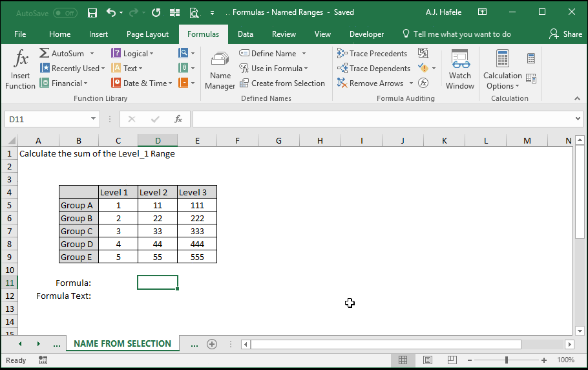Viewport: 588px width, 370px height.
Task: Click the Name Box showing D11
Action: (47, 119)
